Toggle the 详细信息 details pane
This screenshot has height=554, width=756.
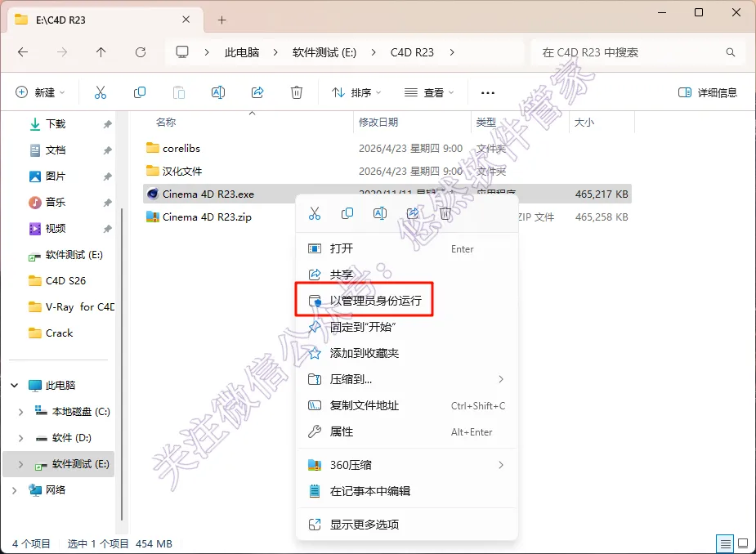pyautogui.click(x=707, y=92)
